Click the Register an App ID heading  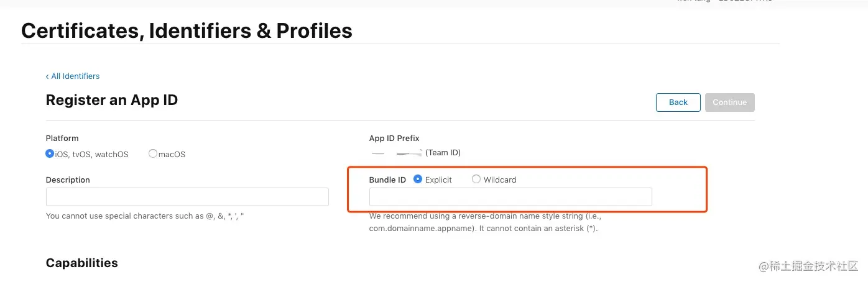click(x=112, y=100)
